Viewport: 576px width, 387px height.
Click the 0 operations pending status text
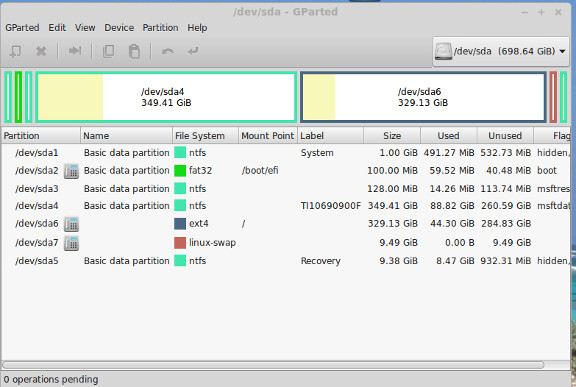pos(51,379)
